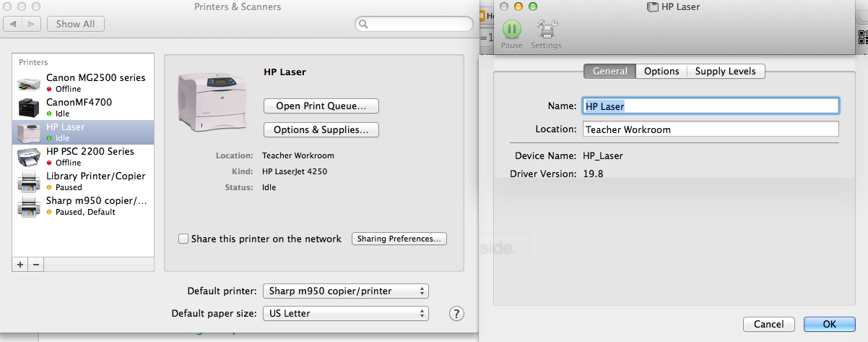Click the HP Laser icon in list

pyautogui.click(x=29, y=132)
